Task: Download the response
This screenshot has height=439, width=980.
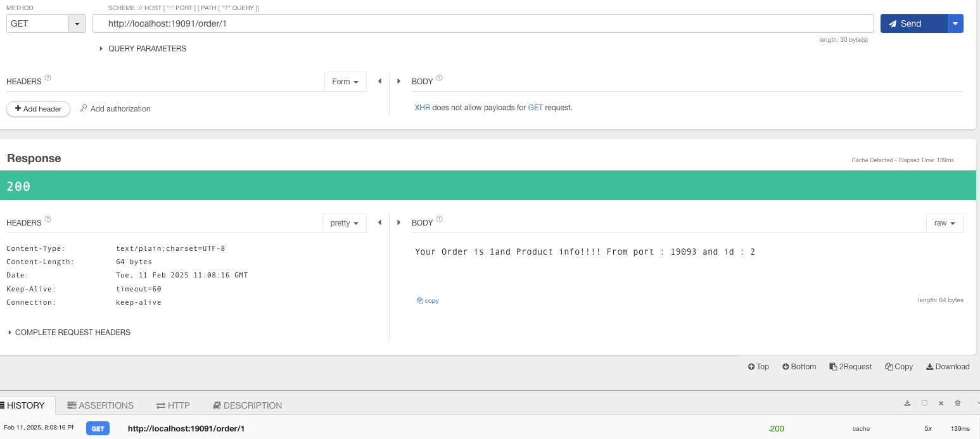Action: 948,367
